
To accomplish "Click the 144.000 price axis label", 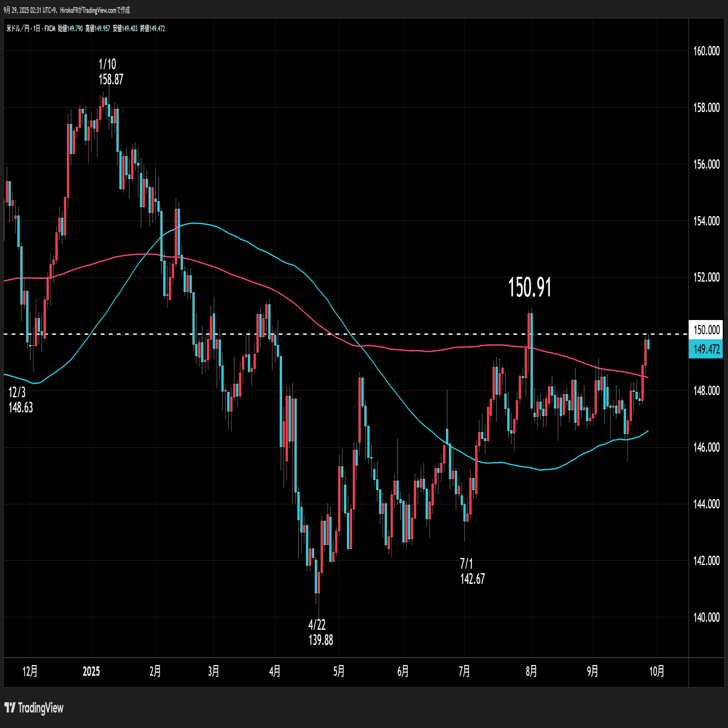I will pyautogui.click(x=707, y=504).
